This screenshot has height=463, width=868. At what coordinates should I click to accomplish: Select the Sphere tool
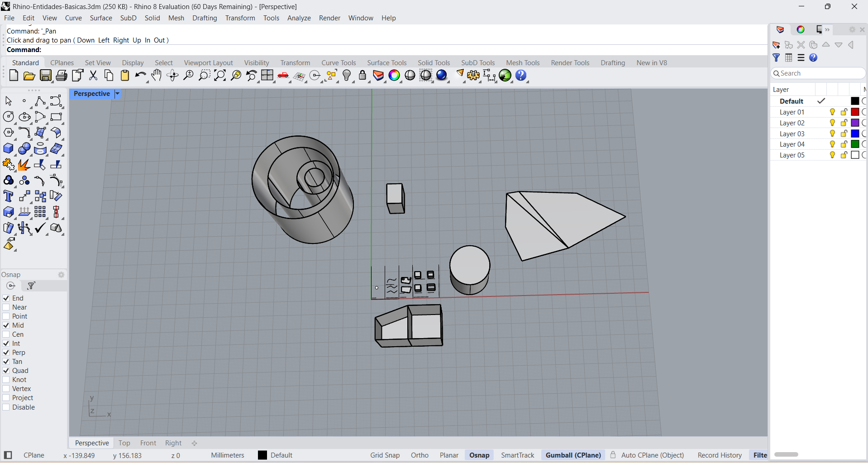[x=24, y=148]
